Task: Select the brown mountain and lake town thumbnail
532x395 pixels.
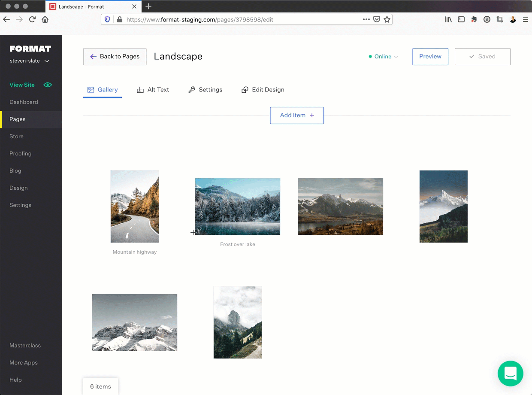Action: (x=341, y=207)
